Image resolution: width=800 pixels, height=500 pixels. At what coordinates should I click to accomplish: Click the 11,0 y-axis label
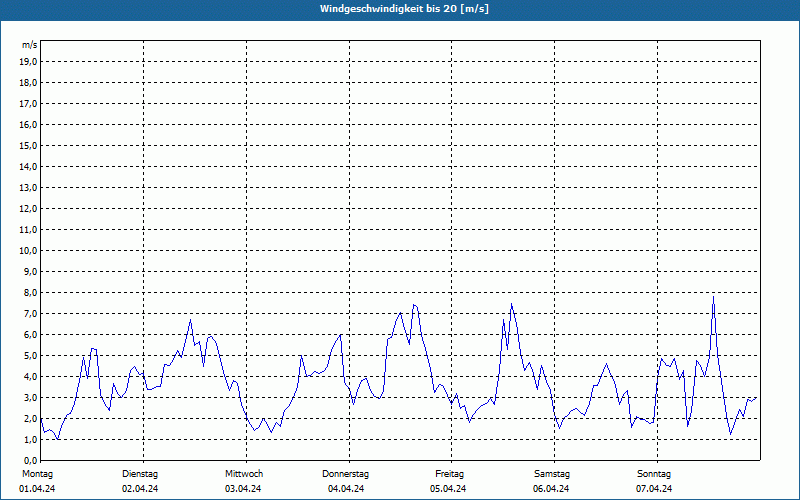[28, 230]
